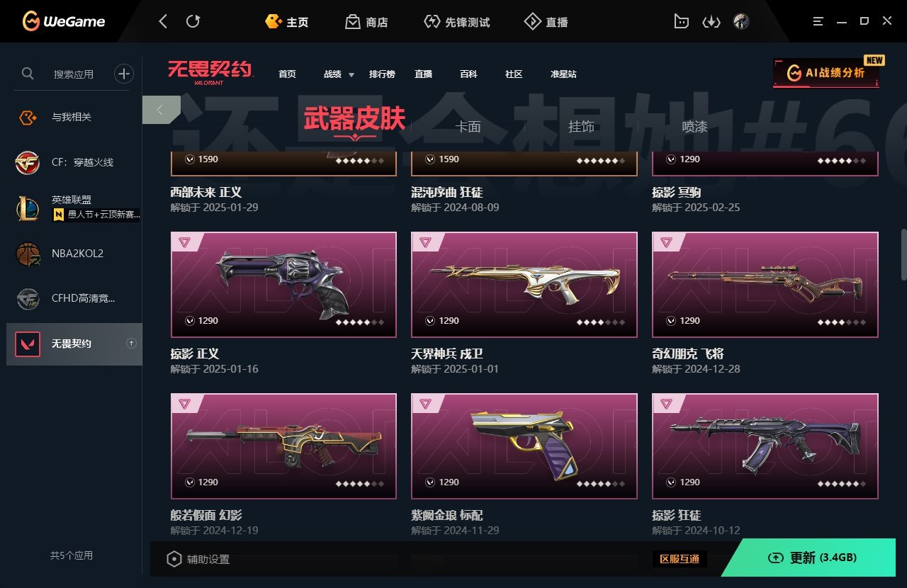The height and width of the screenshot is (588, 907).
Task: Open the 商店 tab in top bar
Action: click(366, 22)
